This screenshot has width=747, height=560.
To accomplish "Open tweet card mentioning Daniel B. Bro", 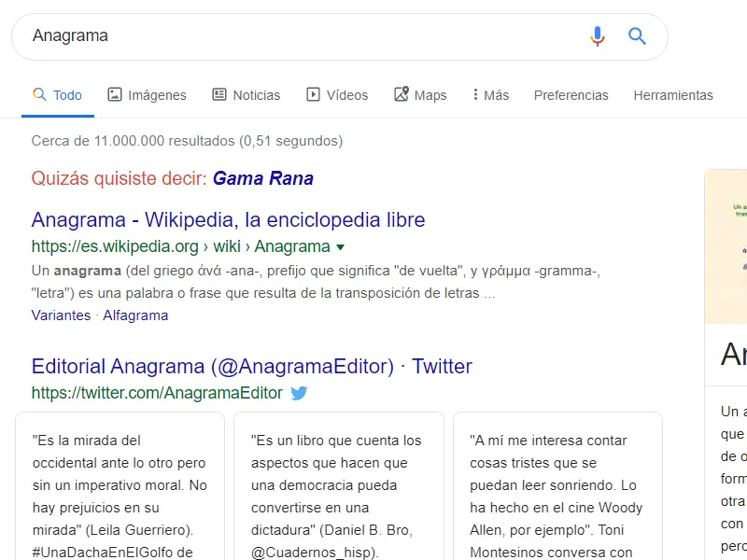I will 339,486.
